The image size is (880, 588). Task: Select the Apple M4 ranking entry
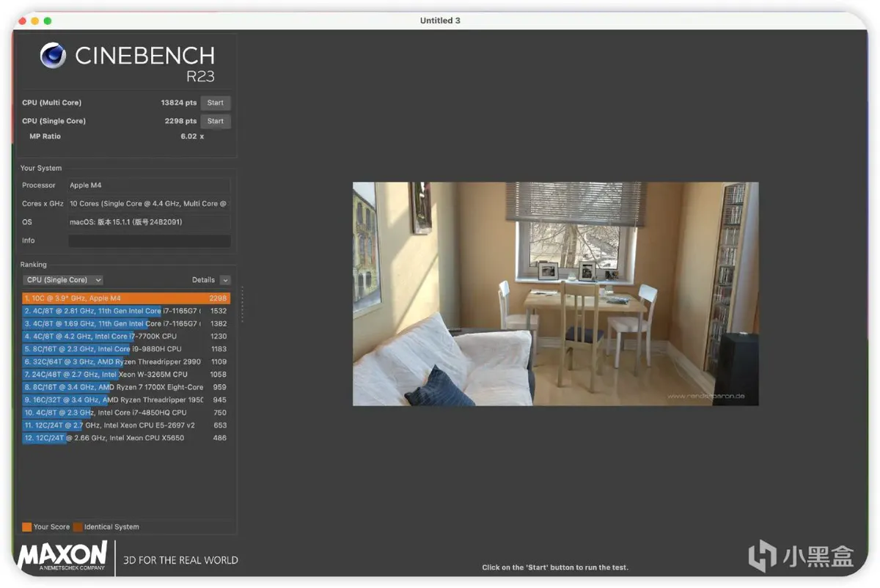pos(125,298)
